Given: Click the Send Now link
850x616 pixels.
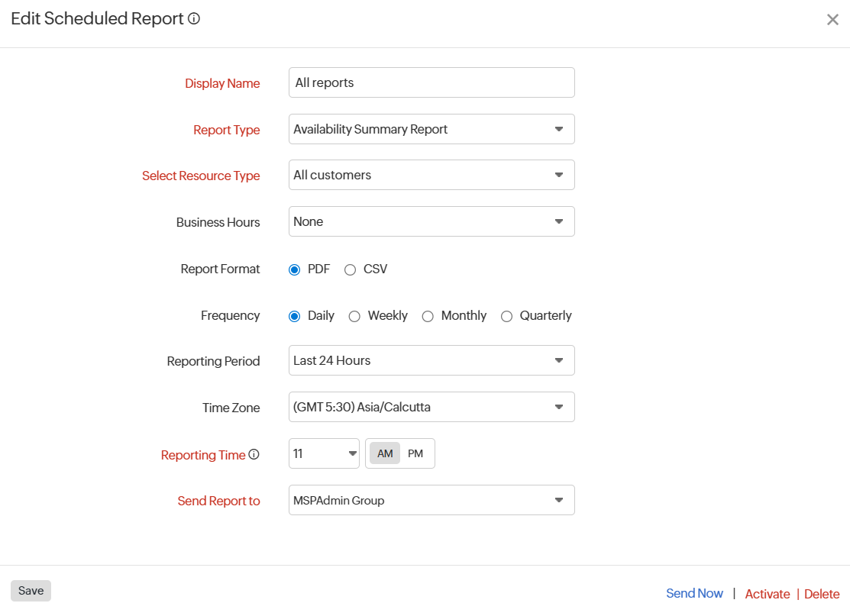Looking at the screenshot, I should point(694,593).
